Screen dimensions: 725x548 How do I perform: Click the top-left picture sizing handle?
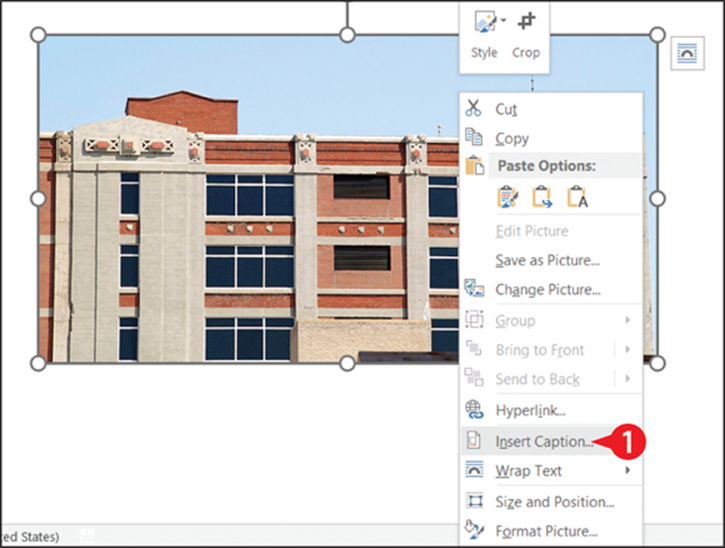pos(38,35)
